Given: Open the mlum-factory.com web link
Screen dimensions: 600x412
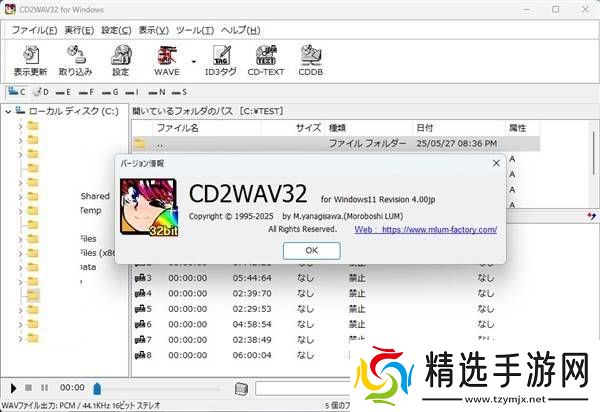Looking at the screenshot, I should pos(438,230).
